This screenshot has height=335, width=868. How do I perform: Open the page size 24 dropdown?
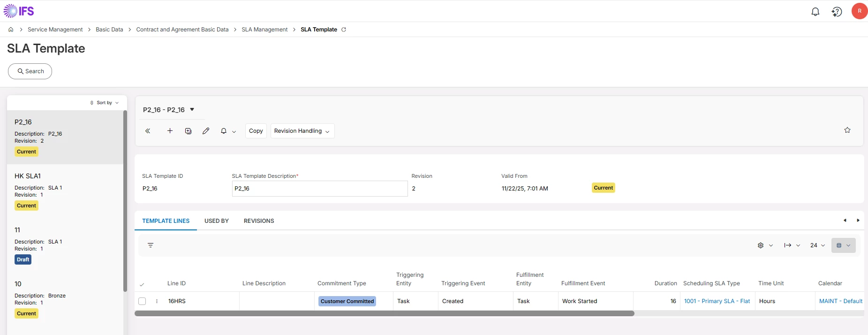(x=817, y=245)
